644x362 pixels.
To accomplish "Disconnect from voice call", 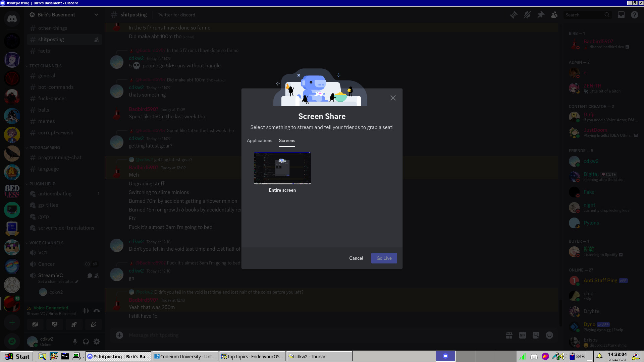I will point(97,311).
